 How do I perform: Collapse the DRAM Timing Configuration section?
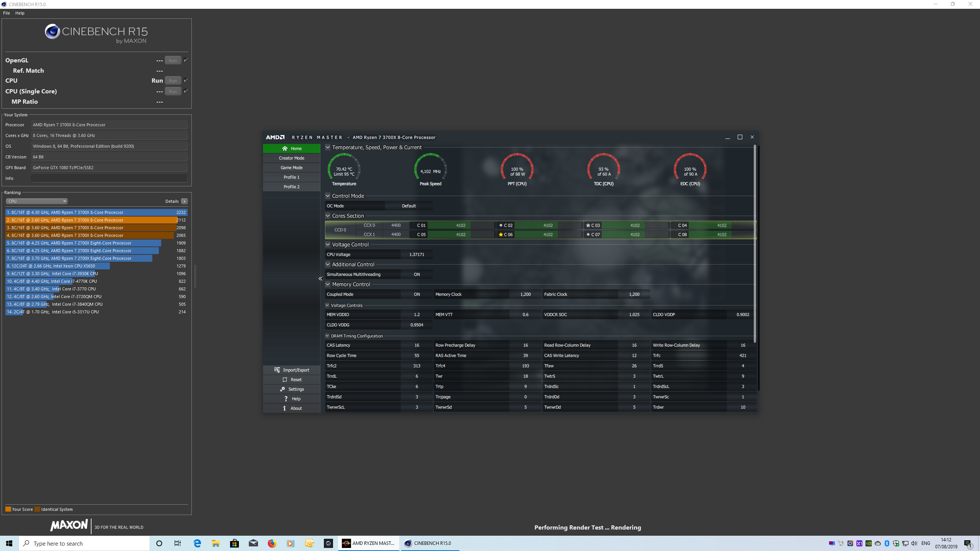327,336
